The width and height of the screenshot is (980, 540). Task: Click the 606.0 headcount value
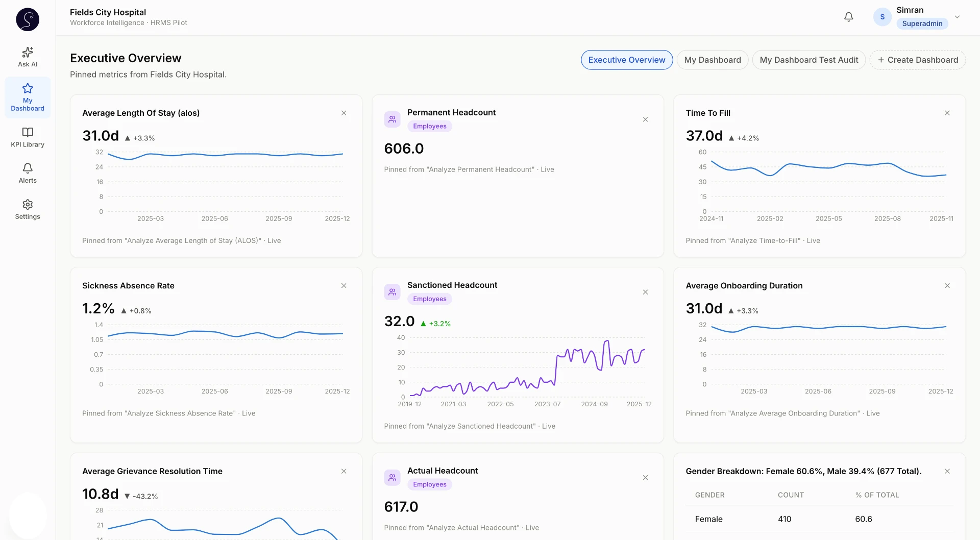coord(404,149)
